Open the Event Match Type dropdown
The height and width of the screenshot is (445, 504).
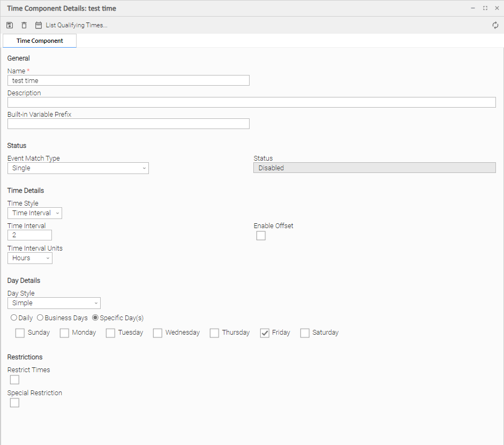tap(78, 168)
